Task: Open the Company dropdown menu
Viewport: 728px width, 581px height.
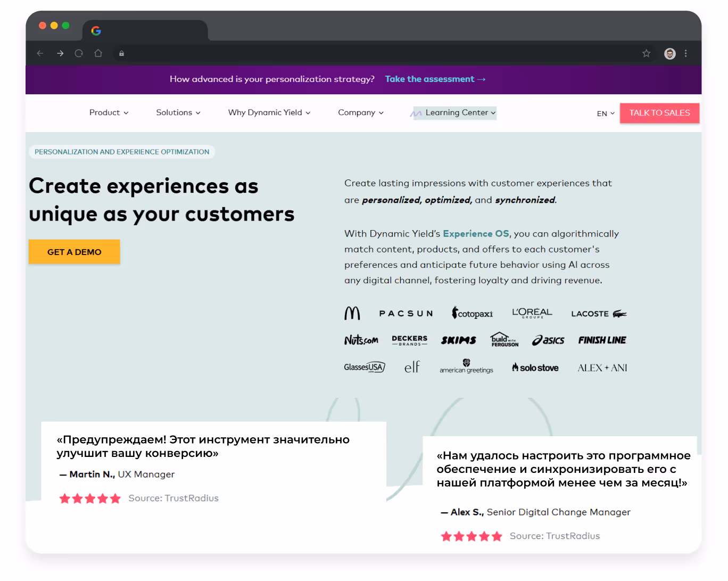Action: 361,112
